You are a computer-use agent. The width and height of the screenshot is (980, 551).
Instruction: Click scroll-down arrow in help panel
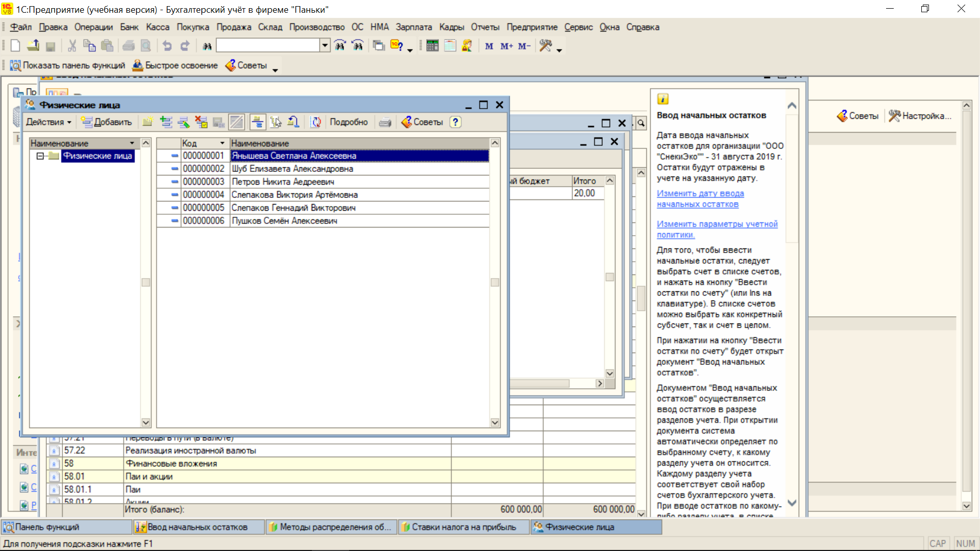click(x=792, y=503)
